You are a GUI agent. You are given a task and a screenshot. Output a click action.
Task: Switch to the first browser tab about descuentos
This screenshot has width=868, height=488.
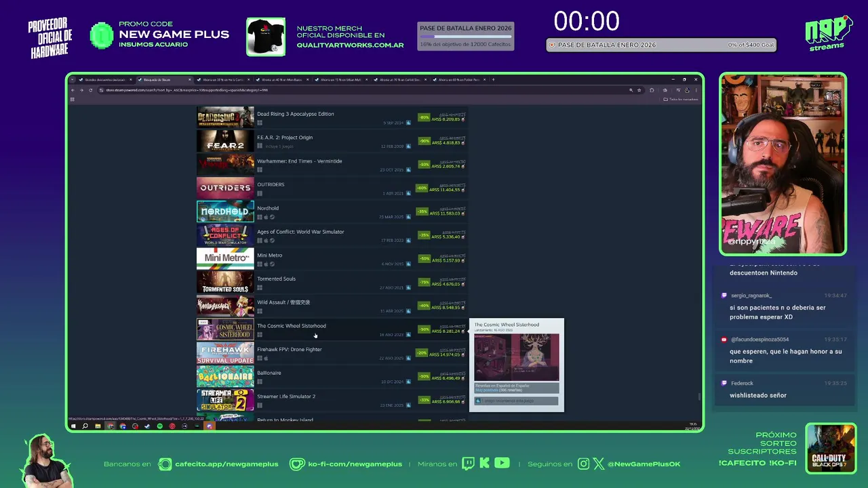[x=105, y=79]
